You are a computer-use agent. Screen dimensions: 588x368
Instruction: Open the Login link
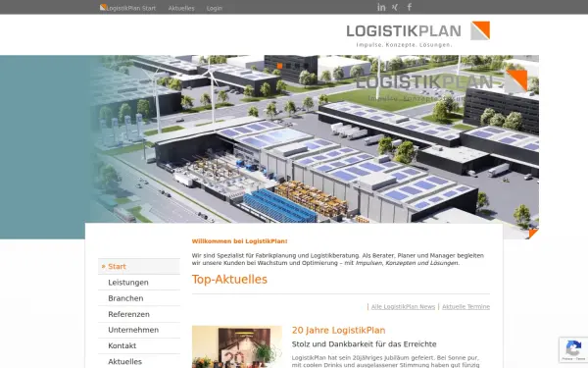tap(214, 8)
